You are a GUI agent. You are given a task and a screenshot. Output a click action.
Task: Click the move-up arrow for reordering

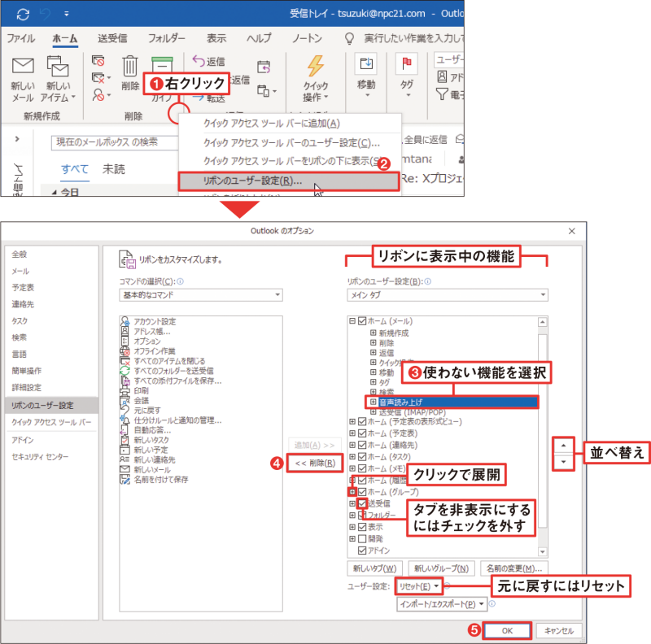[x=562, y=446]
